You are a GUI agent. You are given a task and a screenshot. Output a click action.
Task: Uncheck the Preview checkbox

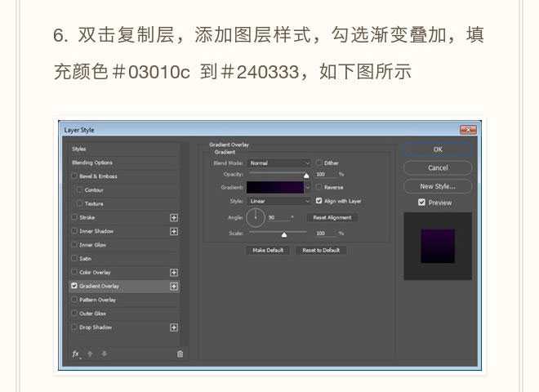click(x=421, y=203)
